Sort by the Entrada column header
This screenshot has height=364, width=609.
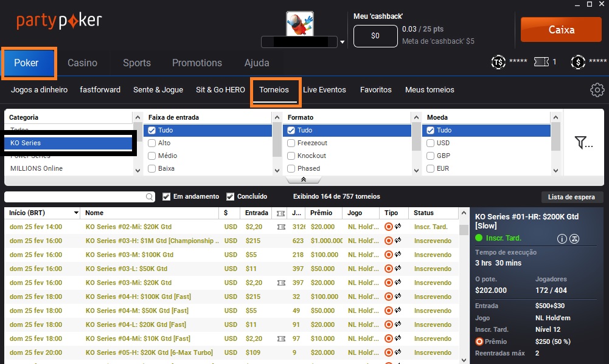pyautogui.click(x=256, y=213)
